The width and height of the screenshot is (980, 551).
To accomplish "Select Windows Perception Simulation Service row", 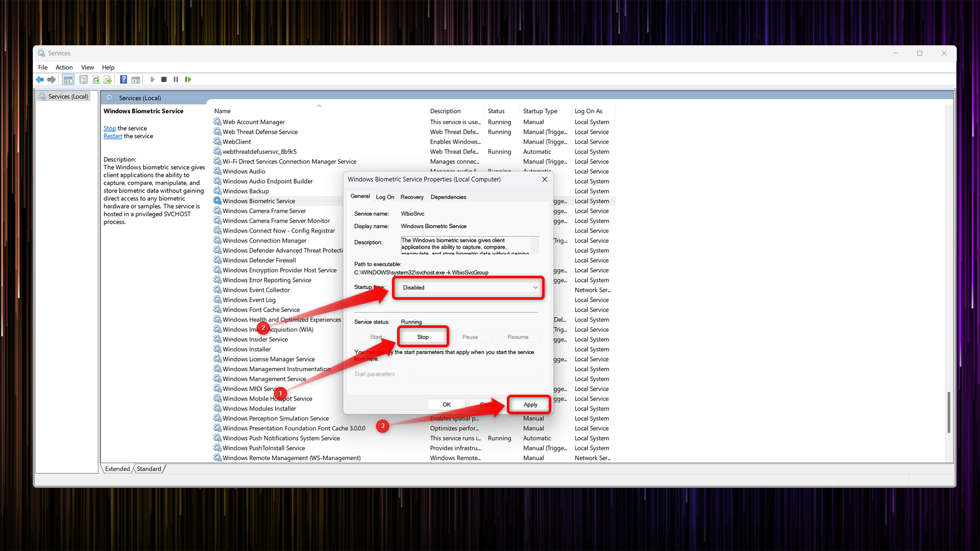I will 413,418.
